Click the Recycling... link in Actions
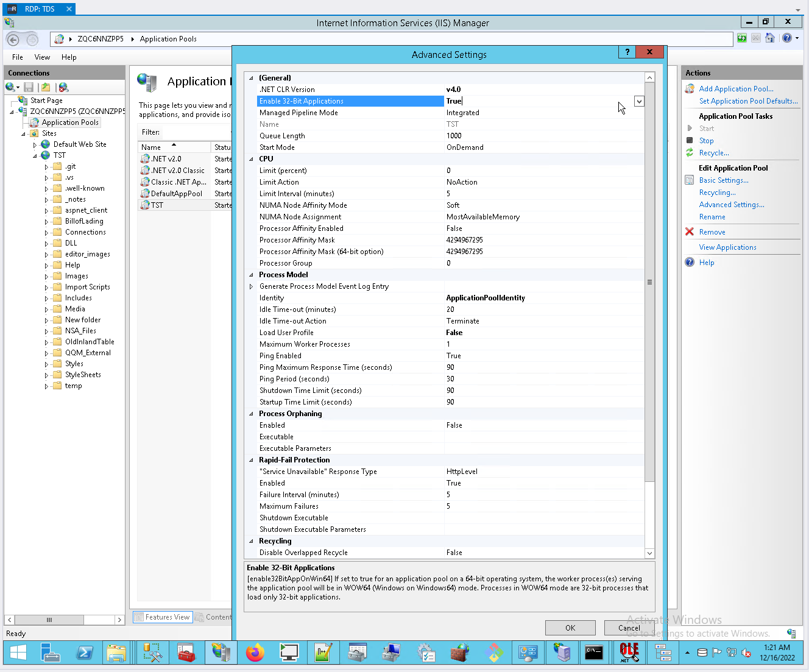The width and height of the screenshot is (809, 672). 717,193
